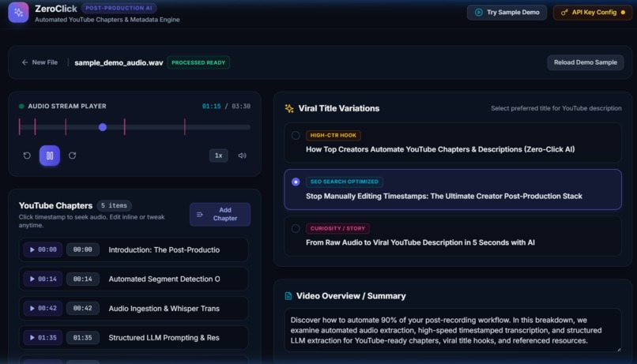Change the 1x playback speed
637x364 pixels.
tap(219, 156)
